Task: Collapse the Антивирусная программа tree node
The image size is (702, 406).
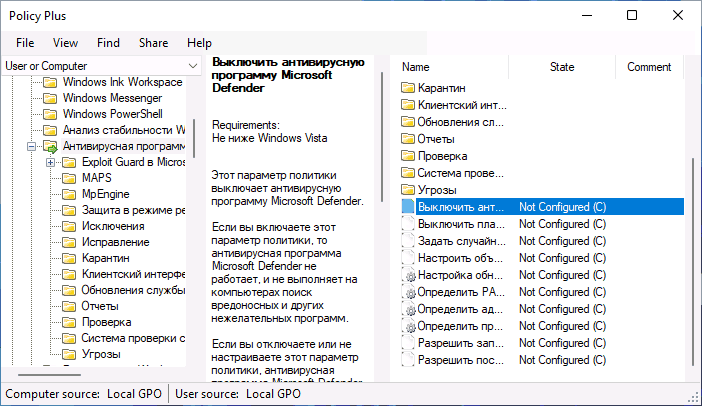Action: (x=31, y=146)
